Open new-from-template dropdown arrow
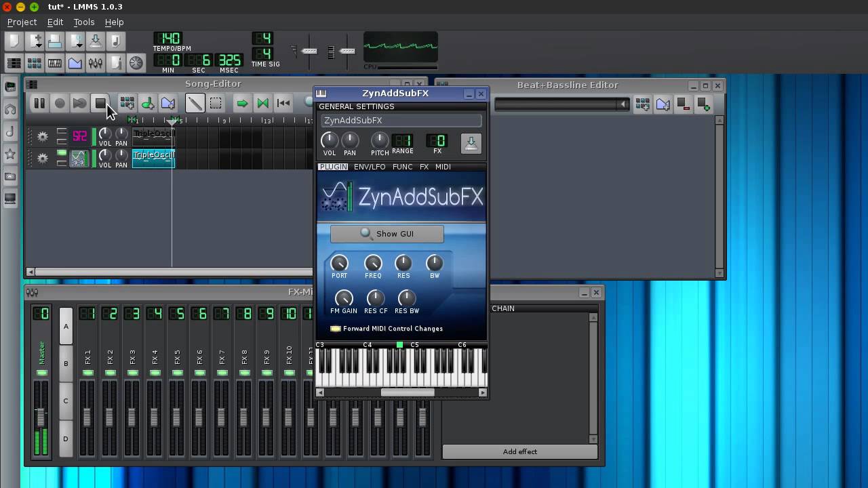Screen dimensions: 868x488 pyautogui.click(x=39, y=45)
